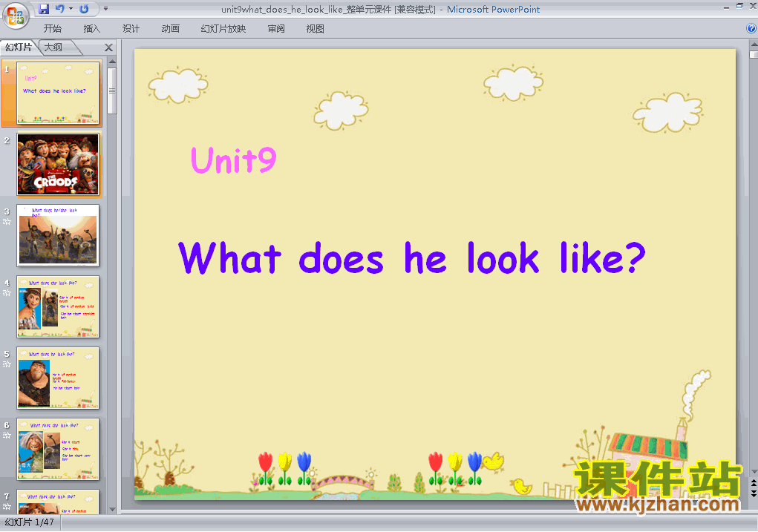
Task: Click the 'What does he look like?' text
Action: (x=412, y=258)
